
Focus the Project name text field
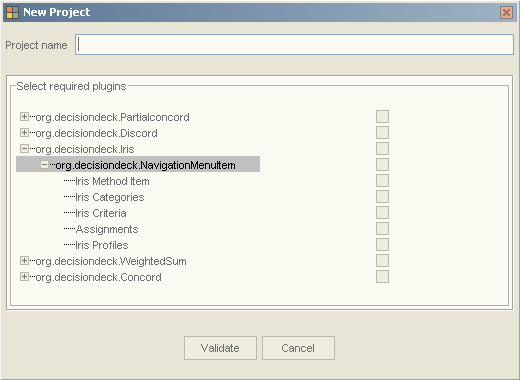click(294, 45)
